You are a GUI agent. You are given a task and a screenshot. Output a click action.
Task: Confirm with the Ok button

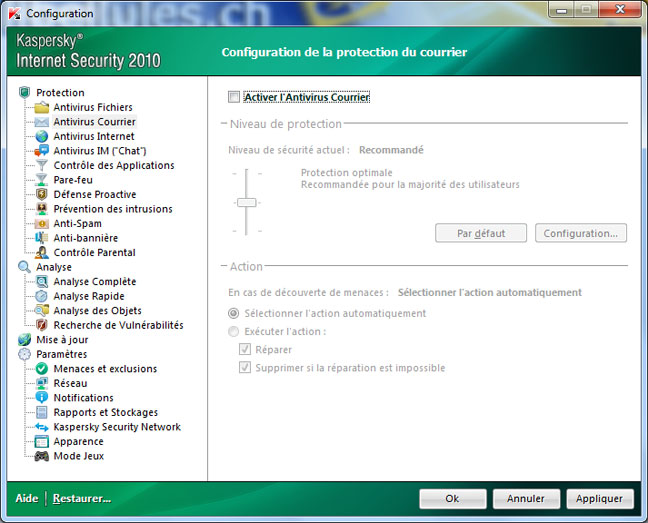click(453, 499)
